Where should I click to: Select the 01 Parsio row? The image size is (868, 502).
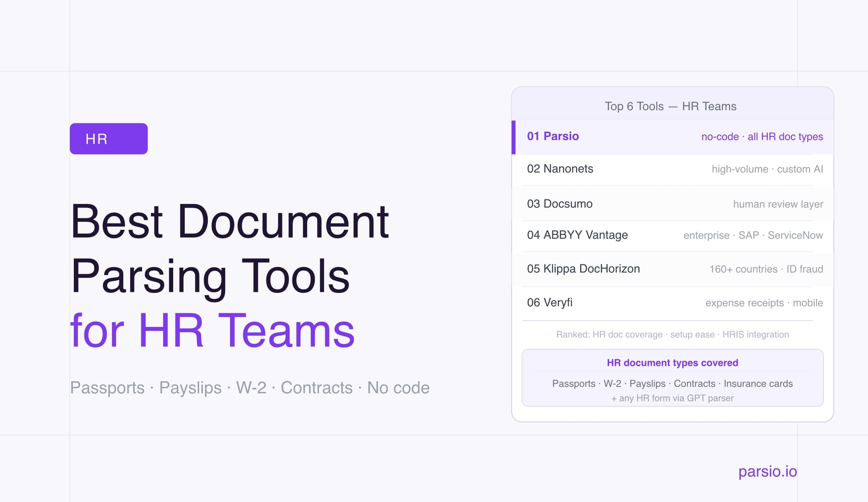click(673, 137)
